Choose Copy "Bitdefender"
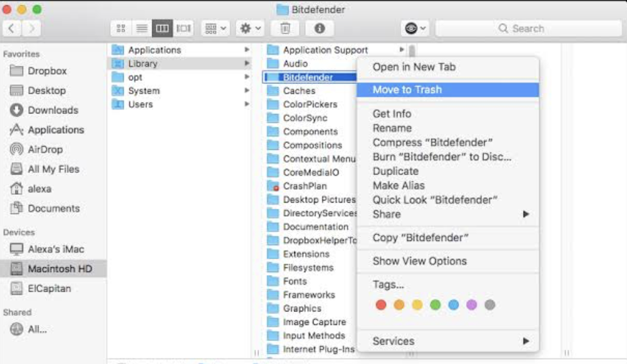This screenshot has height=364, width=627. click(448, 238)
